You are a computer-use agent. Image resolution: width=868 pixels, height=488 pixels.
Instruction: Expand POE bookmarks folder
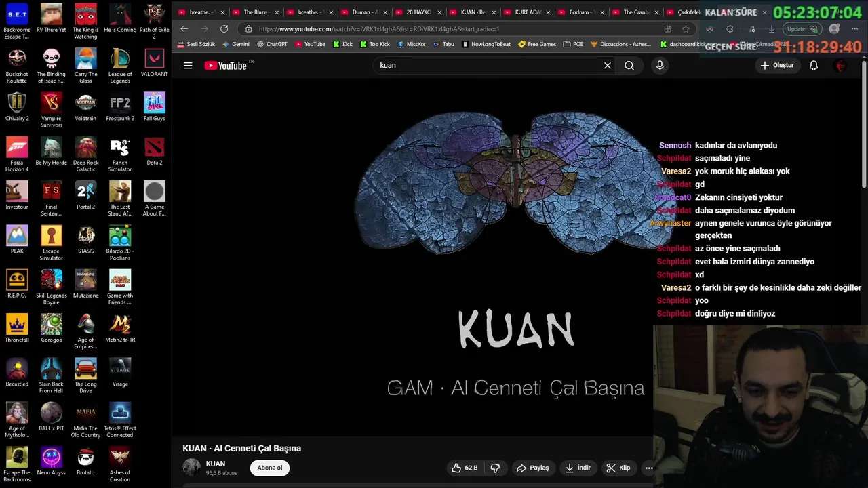[573, 44]
